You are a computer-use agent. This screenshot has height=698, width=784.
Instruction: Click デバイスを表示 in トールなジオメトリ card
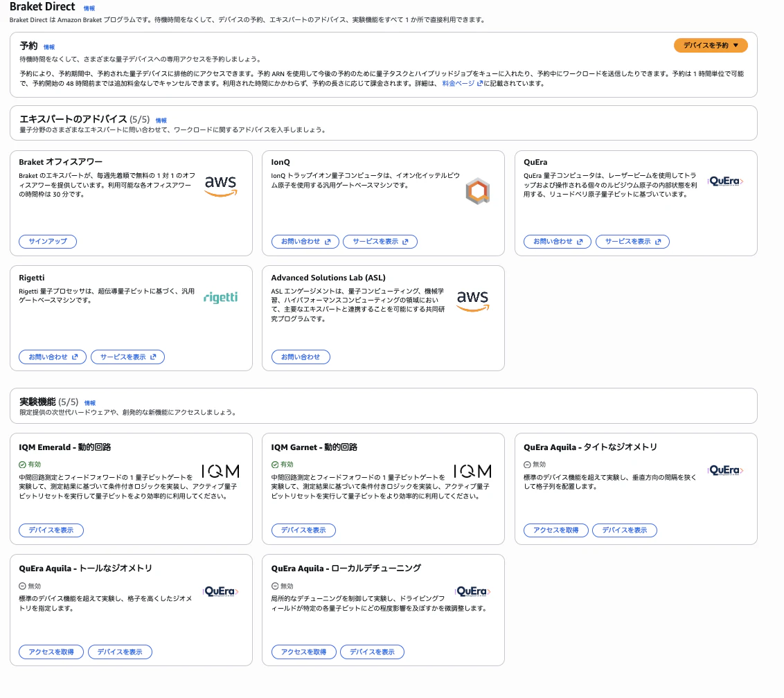click(x=120, y=652)
